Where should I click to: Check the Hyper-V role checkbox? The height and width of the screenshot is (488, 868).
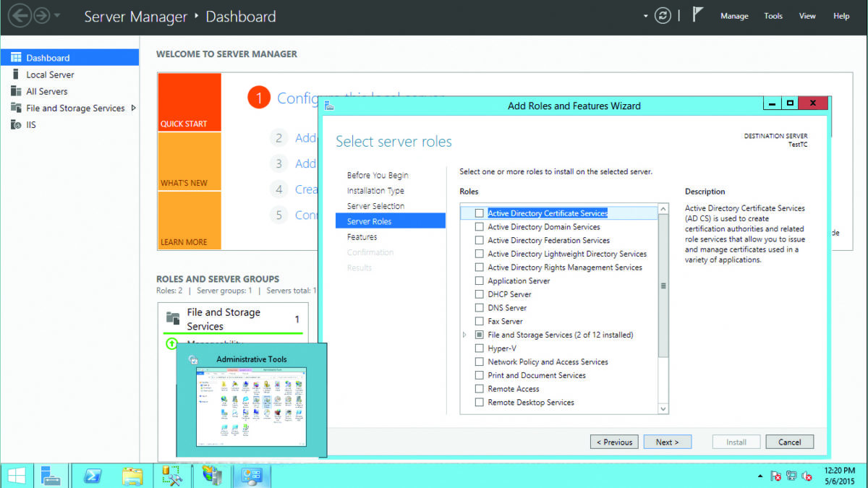[479, 348]
